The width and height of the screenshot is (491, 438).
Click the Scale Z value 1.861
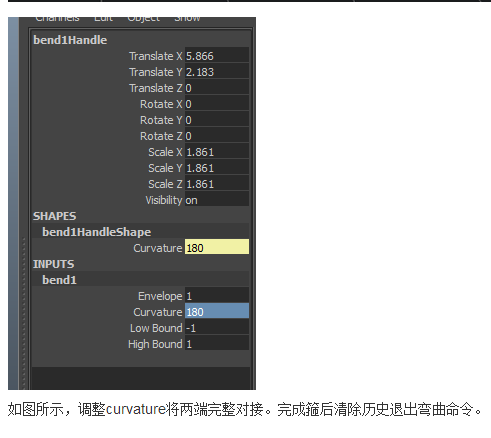coord(217,184)
